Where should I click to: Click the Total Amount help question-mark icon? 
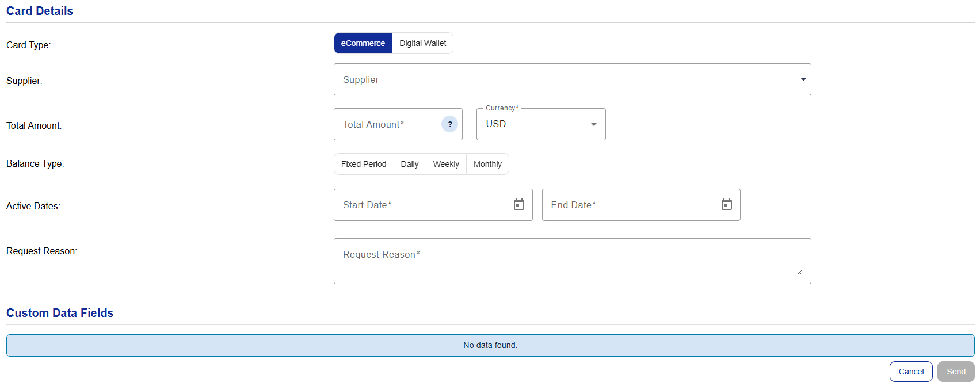(x=449, y=124)
